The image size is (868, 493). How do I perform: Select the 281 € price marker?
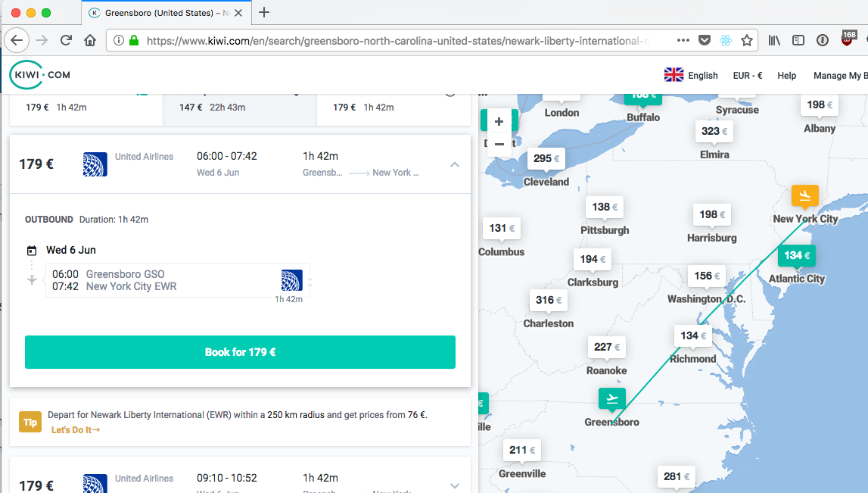[677, 477]
